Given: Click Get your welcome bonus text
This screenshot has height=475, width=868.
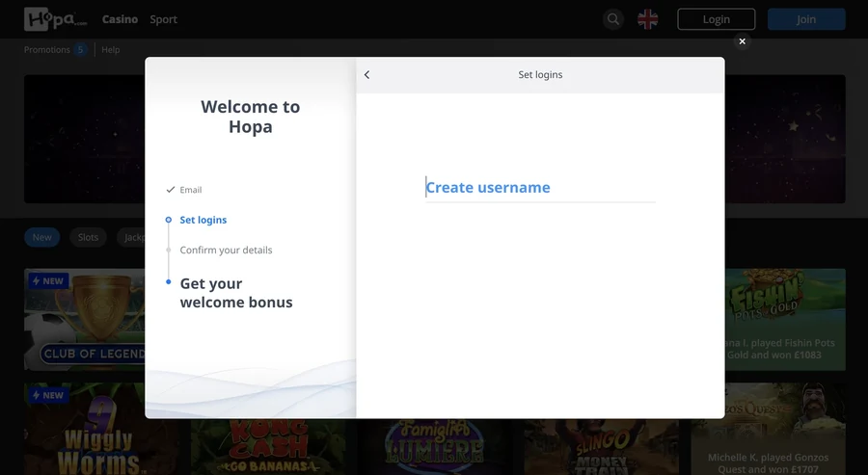Looking at the screenshot, I should coord(236,293).
